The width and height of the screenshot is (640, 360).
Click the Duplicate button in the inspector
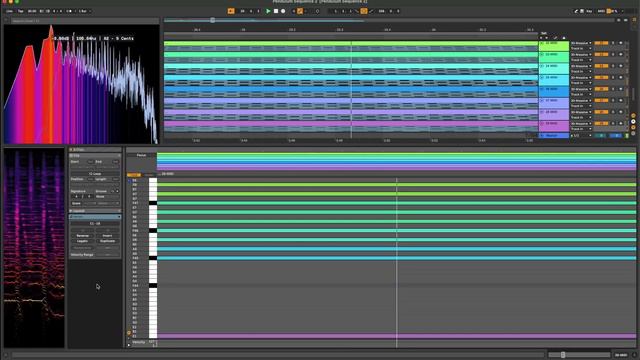pyautogui.click(x=107, y=241)
